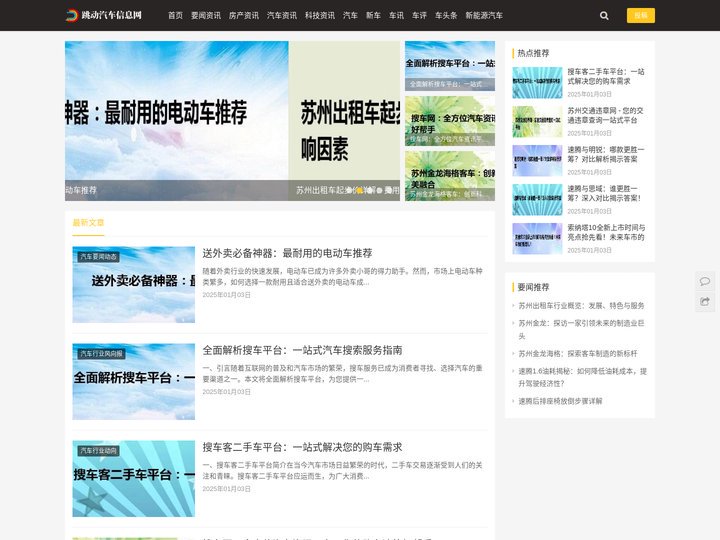Open link 苏州金龙：探访一家引领未来的制造业巨头

point(581,330)
